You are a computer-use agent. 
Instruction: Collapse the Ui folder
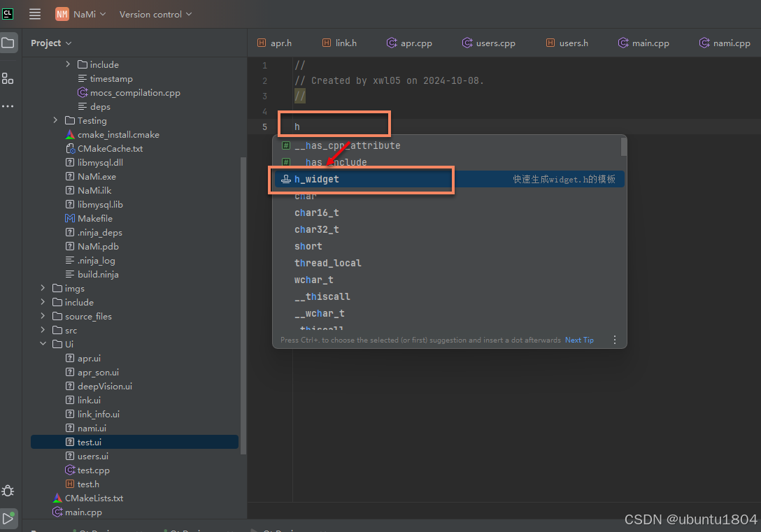[x=43, y=343]
